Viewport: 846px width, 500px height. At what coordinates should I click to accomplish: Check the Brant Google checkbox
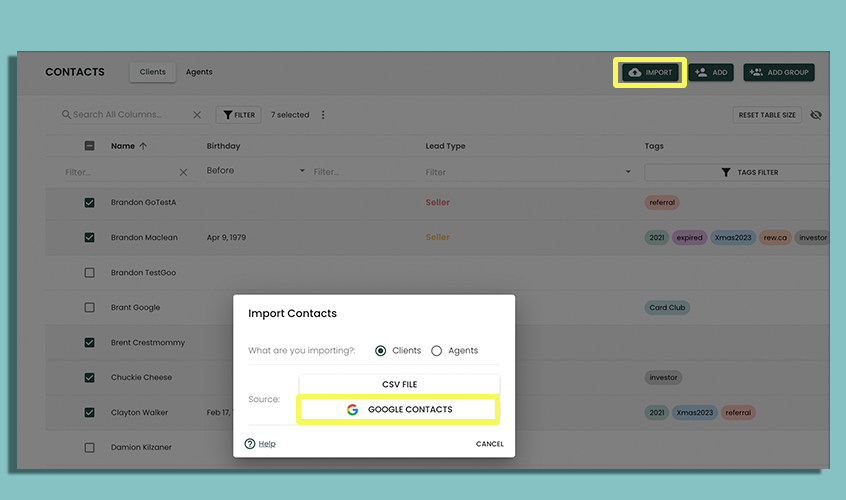click(90, 308)
